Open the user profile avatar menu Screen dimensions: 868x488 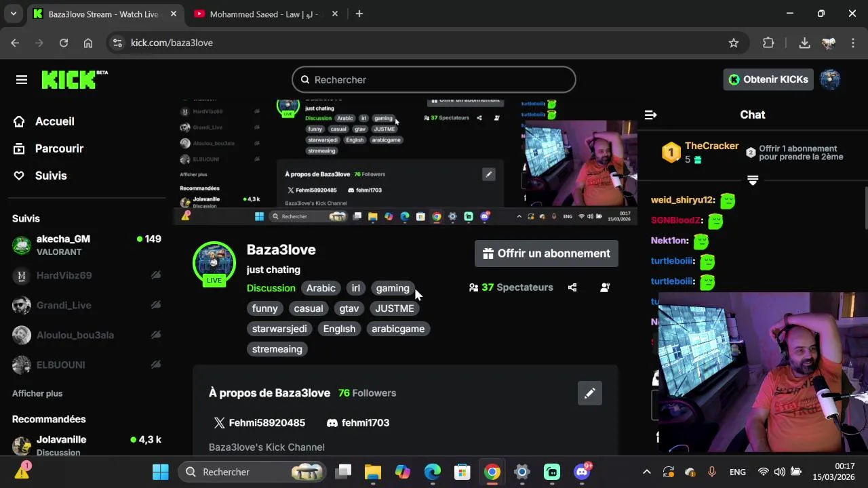pos(830,79)
